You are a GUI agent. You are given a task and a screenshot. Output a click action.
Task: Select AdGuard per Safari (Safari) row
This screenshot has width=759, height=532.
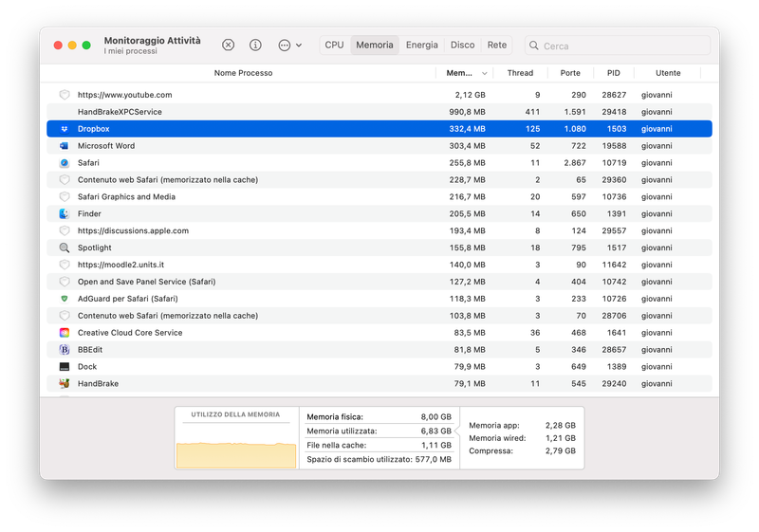click(x=379, y=299)
